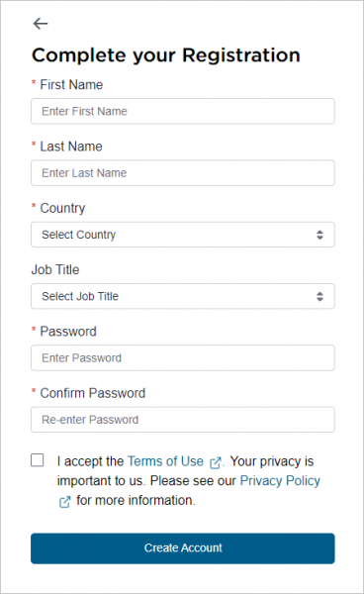Click the Complete your Registration heading
Image resolution: width=364 pixels, height=594 pixels.
pyautogui.click(x=166, y=55)
